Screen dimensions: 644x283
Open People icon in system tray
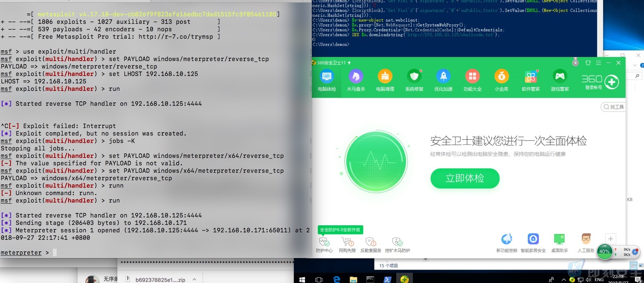coord(551,280)
